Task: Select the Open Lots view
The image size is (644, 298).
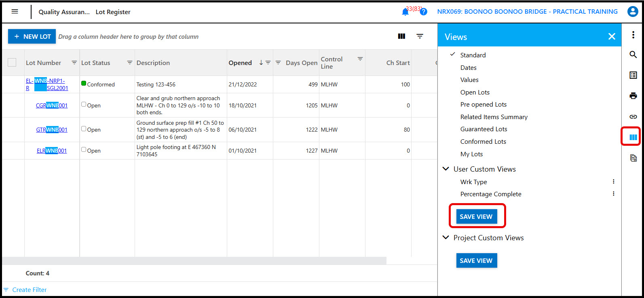Action: [475, 92]
